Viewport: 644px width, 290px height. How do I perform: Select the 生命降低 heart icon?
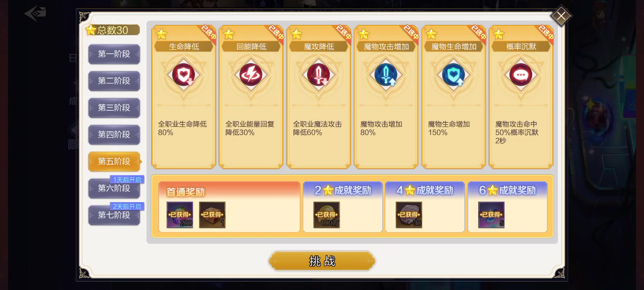(184, 75)
